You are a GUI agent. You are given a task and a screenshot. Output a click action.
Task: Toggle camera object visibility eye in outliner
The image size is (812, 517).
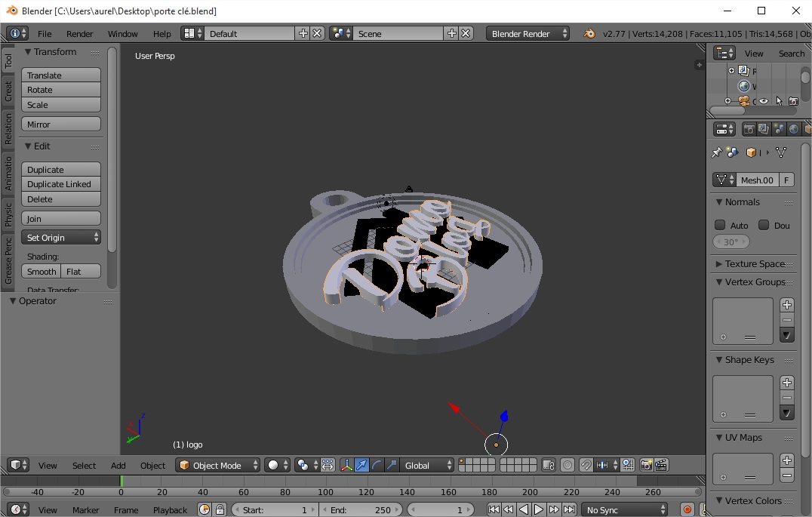(764, 101)
